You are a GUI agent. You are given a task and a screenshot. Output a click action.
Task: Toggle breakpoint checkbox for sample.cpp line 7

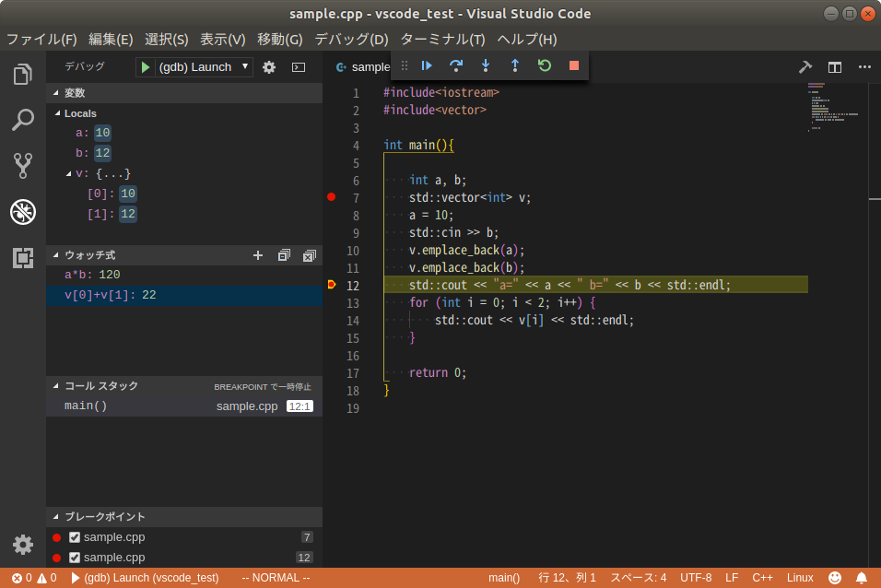tap(74, 537)
